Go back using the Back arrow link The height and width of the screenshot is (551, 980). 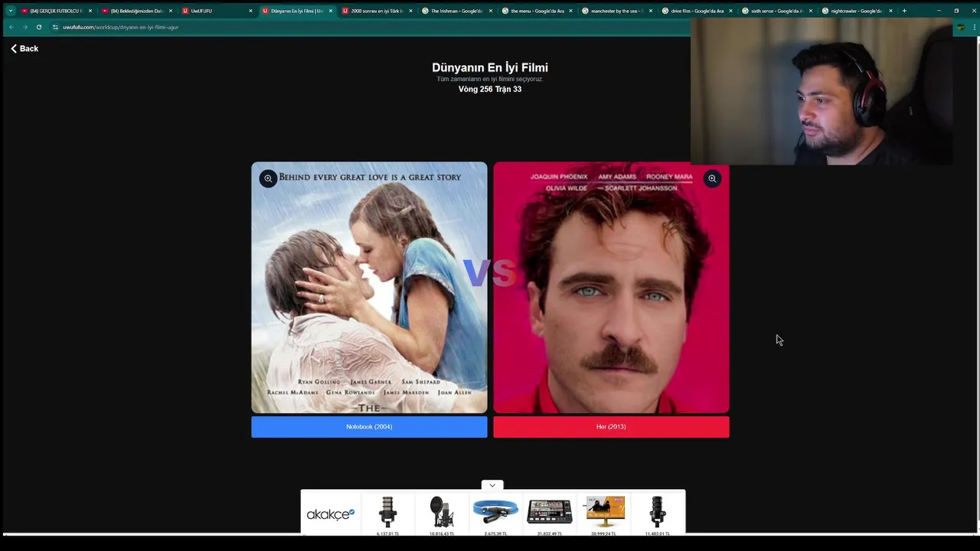coord(24,48)
